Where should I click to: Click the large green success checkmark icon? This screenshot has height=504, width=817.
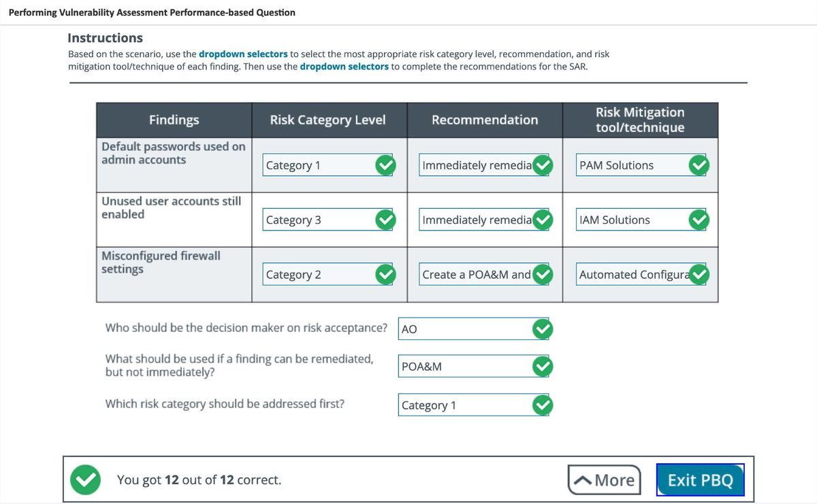tap(85, 480)
